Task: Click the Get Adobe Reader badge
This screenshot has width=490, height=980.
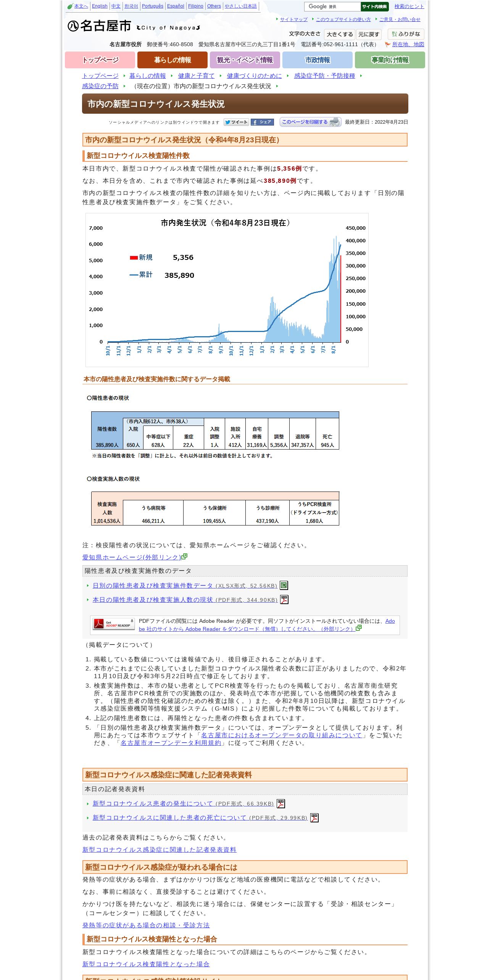Action: (x=114, y=624)
